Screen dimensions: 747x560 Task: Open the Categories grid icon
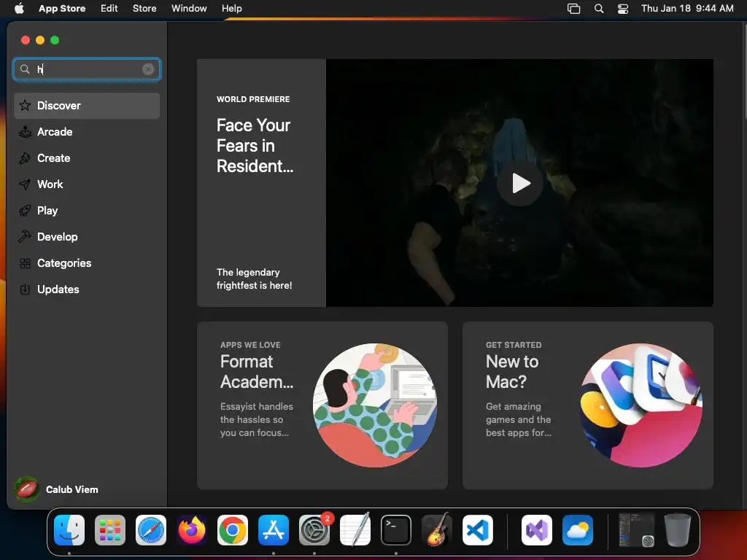pyautogui.click(x=25, y=262)
